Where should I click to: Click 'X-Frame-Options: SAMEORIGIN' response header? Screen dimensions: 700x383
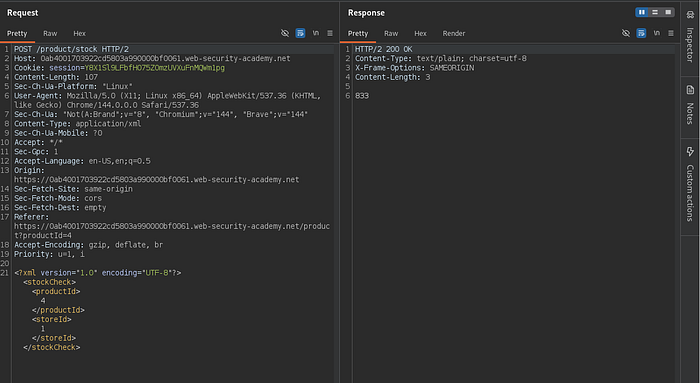pyautogui.click(x=415, y=68)
